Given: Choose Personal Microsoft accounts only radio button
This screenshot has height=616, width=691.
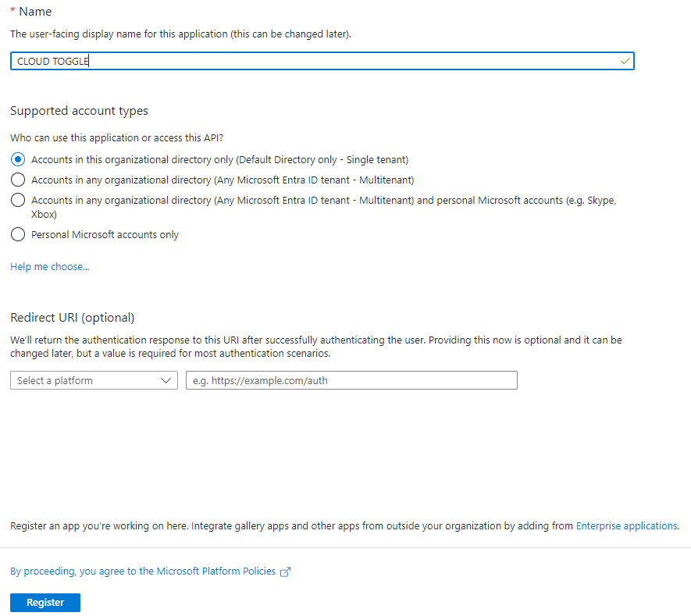Looking at the screenshot, I should pos(17,234).
